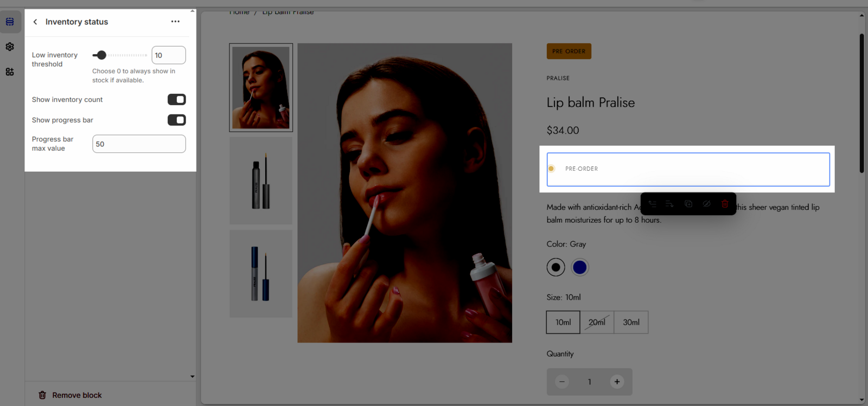
Task: Open the Apps icon in left rail
Action: tap(10, 72)
